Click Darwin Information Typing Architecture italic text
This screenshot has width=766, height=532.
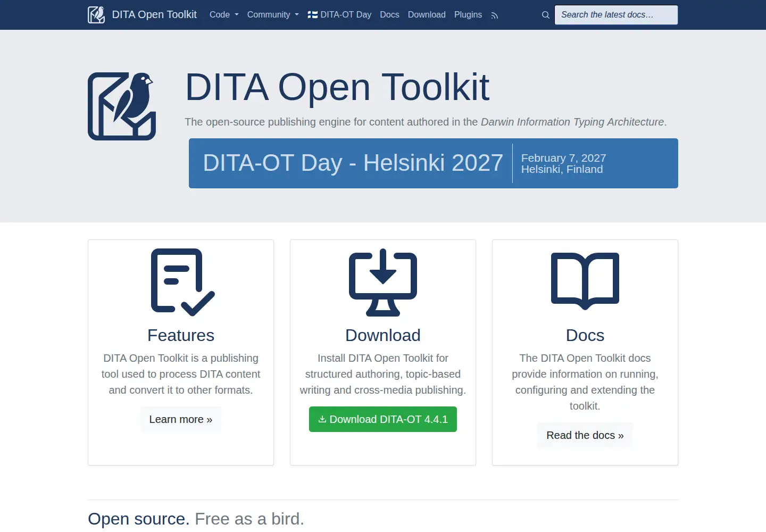572,122
